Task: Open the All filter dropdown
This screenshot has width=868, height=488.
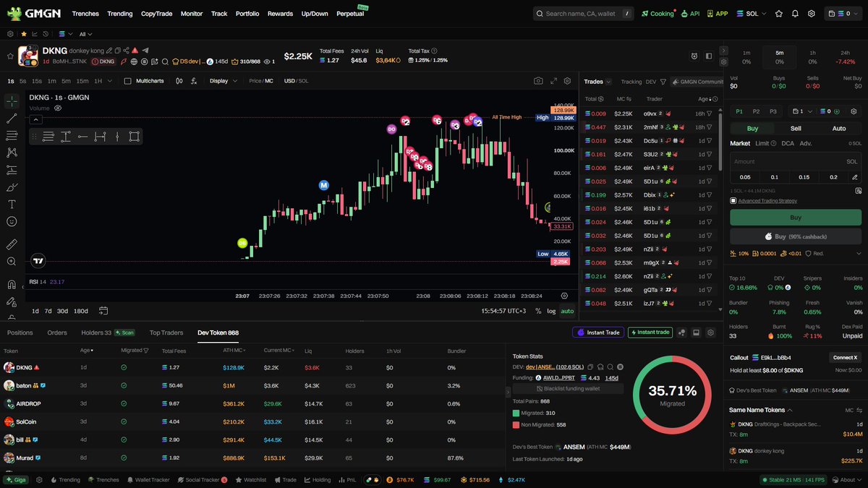Action: coord(86,34)
